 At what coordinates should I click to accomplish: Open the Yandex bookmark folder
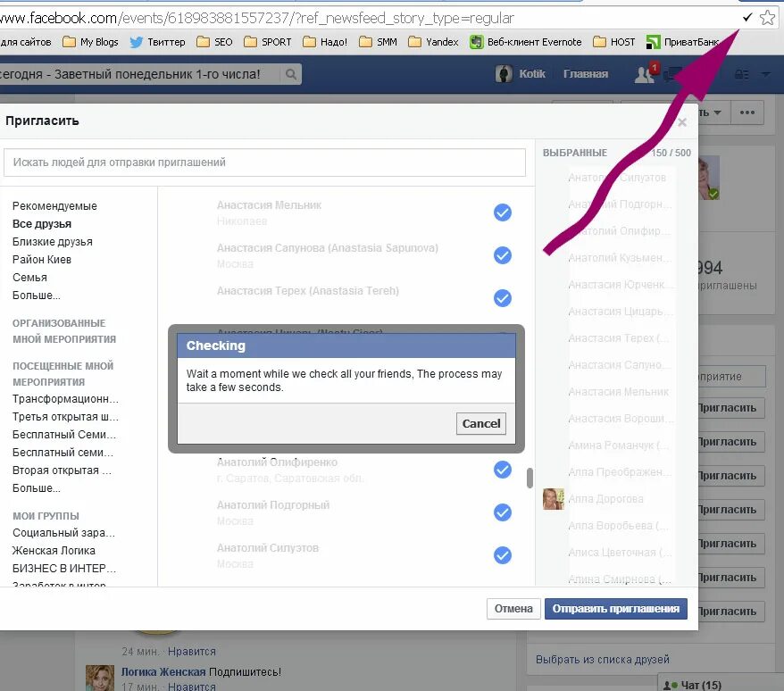tap(433, 42)
